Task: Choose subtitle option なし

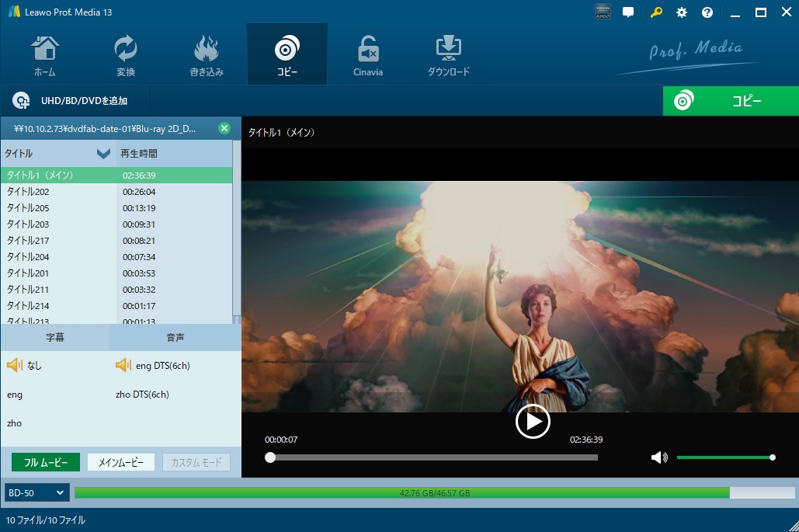Action: pos(34,365)
